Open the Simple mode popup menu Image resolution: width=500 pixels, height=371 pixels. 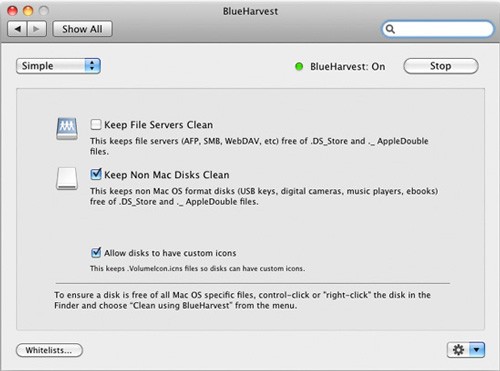tap(58, 66)
